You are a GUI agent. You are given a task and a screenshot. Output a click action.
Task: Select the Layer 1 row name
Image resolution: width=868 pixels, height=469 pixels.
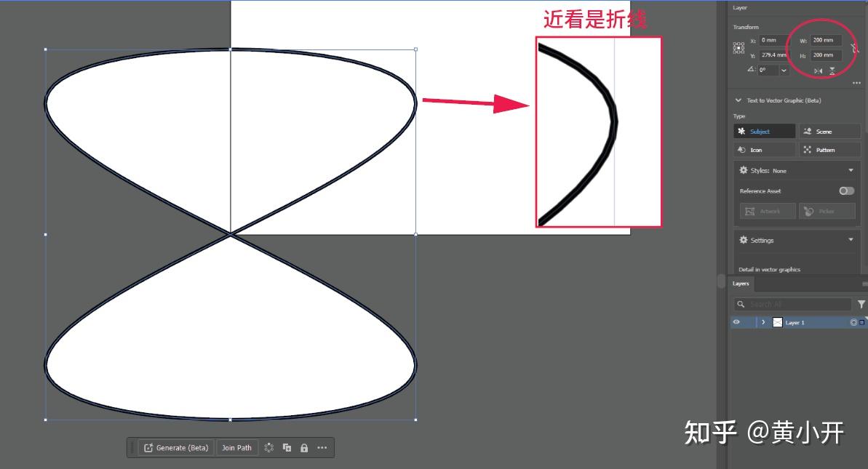[795, 322]
